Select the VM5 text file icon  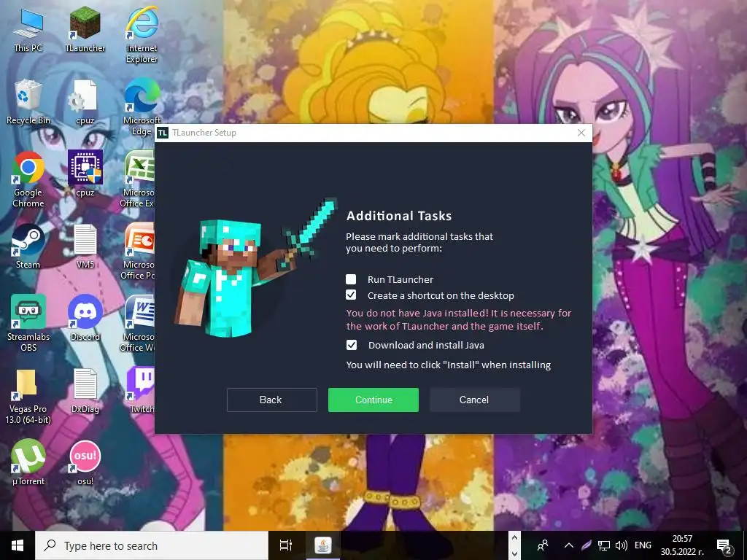point(85,246)
